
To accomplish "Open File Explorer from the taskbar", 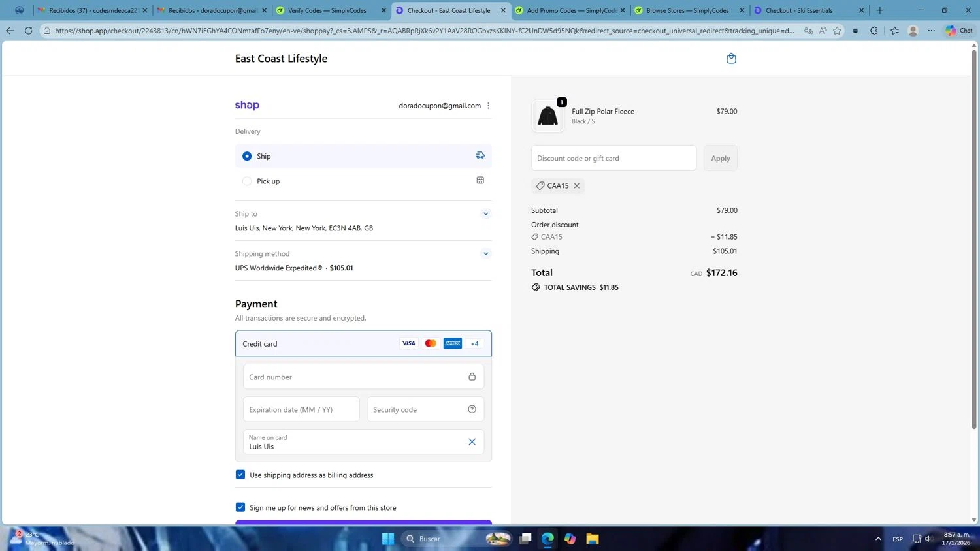I will pyautogui.click(x=593, y=539).
